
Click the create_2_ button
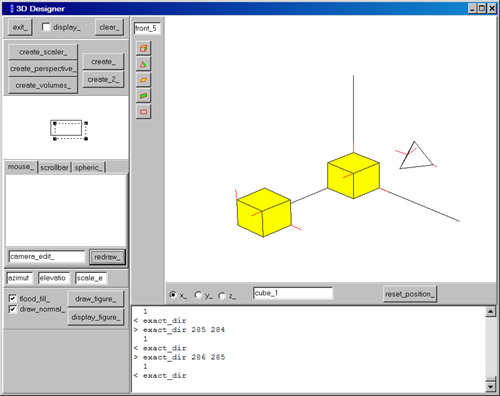(x=103, y=79)
